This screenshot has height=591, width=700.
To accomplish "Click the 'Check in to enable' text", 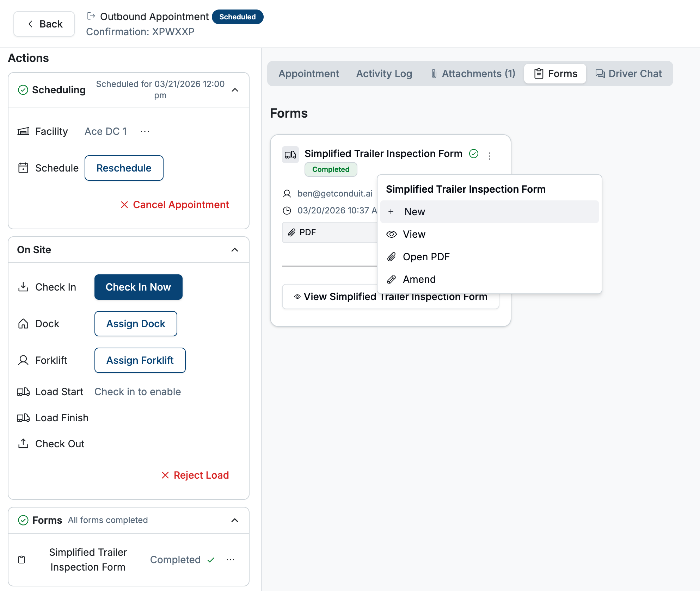I will pos(138,392).
